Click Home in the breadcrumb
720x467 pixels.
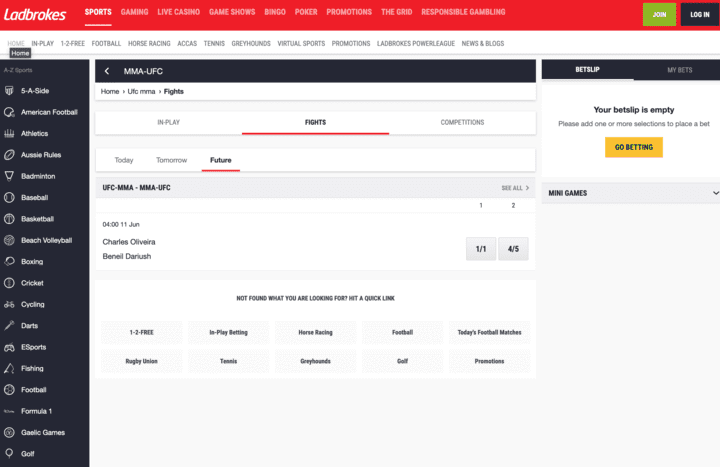110,91
